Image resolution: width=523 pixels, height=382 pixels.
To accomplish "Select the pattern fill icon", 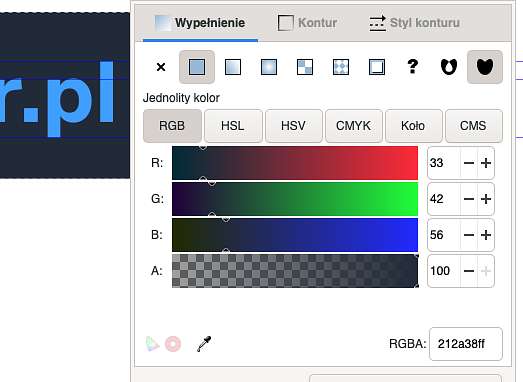I will point(341,67).
